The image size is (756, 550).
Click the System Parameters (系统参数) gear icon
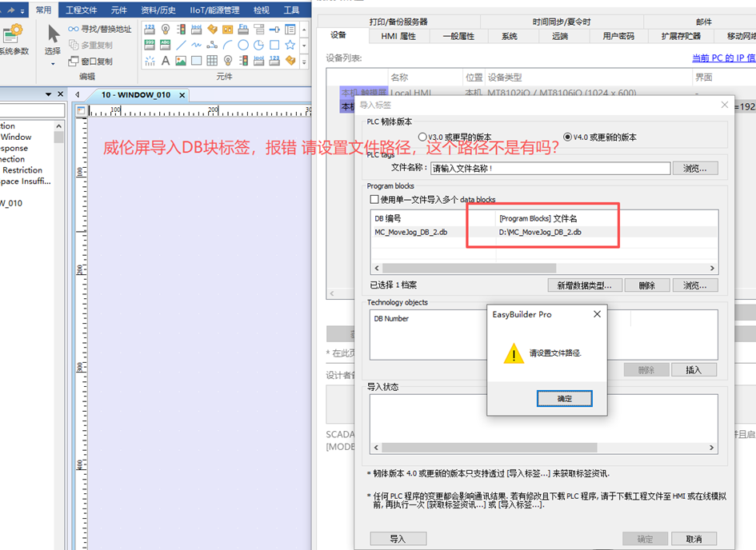(x=11, y=34)
